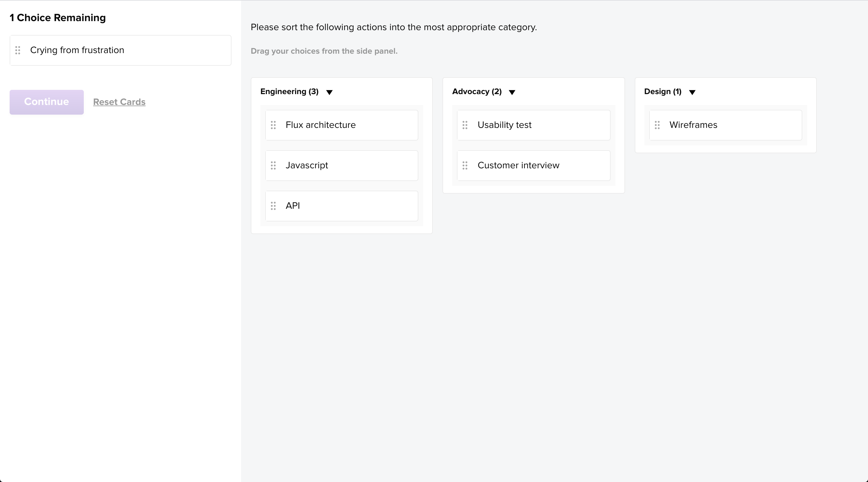Collapse the Advocacy (2) category arrow
This screenshot has height=482, width=868.
click(x=512, y=92)
